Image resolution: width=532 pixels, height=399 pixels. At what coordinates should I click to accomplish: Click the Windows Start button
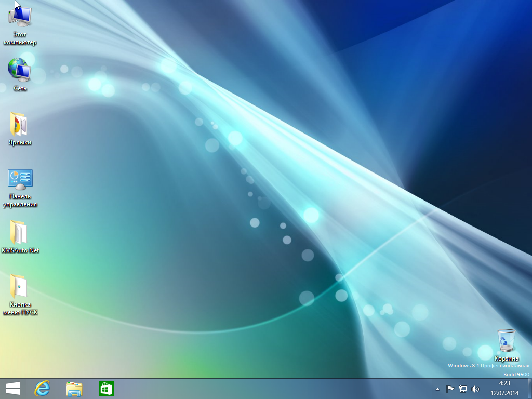tap(12, 389)
